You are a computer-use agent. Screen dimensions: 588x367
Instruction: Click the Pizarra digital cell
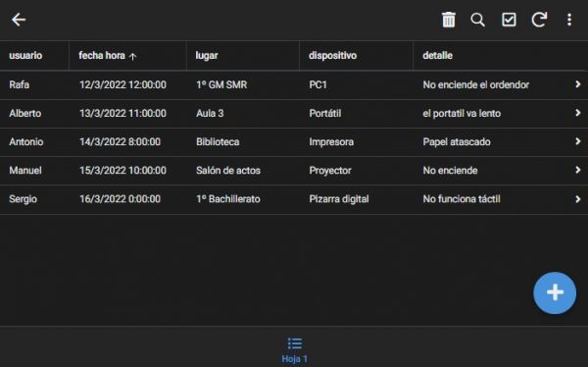pyautogui.click(x=339, y=199)
